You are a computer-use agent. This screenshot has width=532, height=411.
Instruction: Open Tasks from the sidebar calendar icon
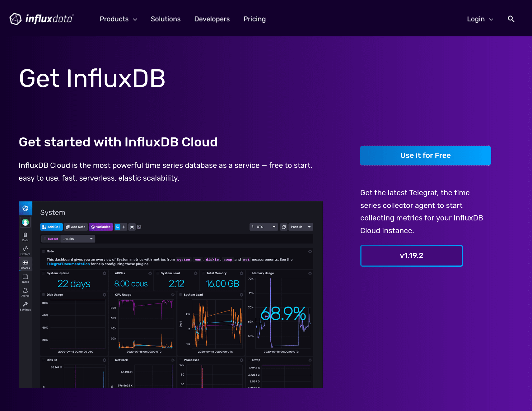(x=25, y=278)
